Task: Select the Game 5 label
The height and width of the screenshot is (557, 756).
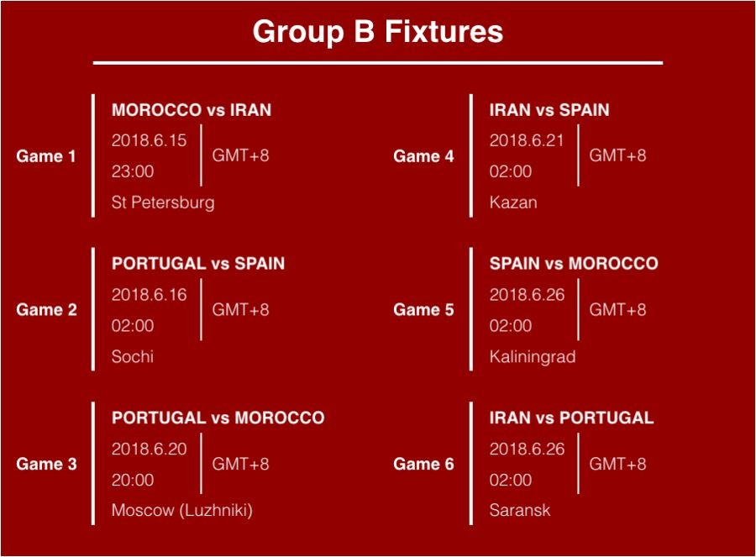Action: pyautogui.click(x=423, y=310)
